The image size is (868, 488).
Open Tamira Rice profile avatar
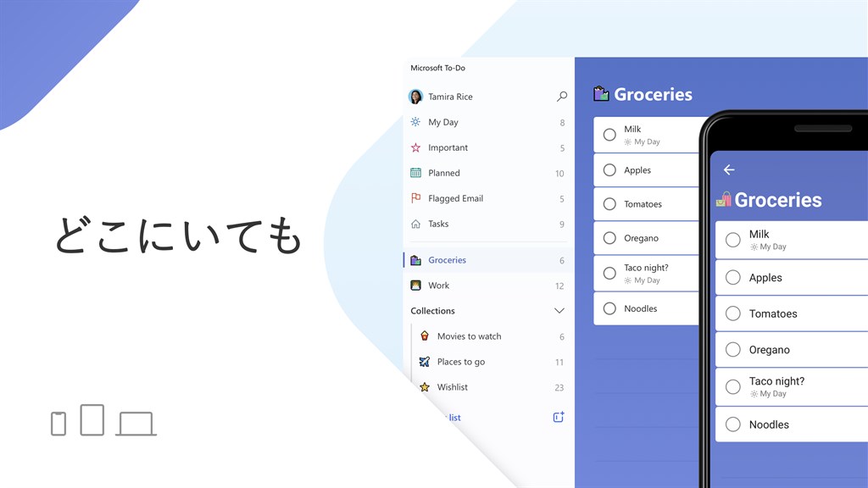[x=415, y=97]
